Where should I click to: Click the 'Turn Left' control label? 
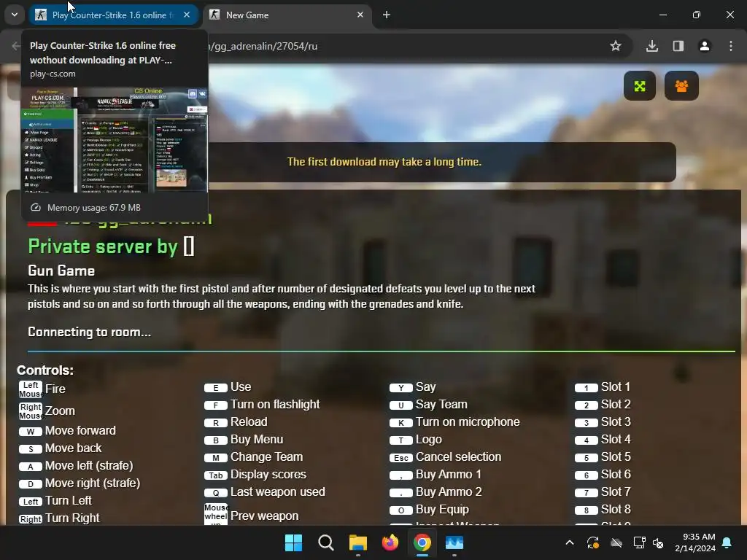69,500
